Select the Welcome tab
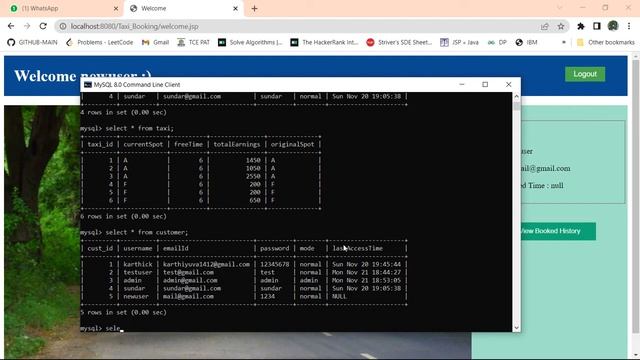The width and height of the screenshot is (640, 360). (184, 9)
